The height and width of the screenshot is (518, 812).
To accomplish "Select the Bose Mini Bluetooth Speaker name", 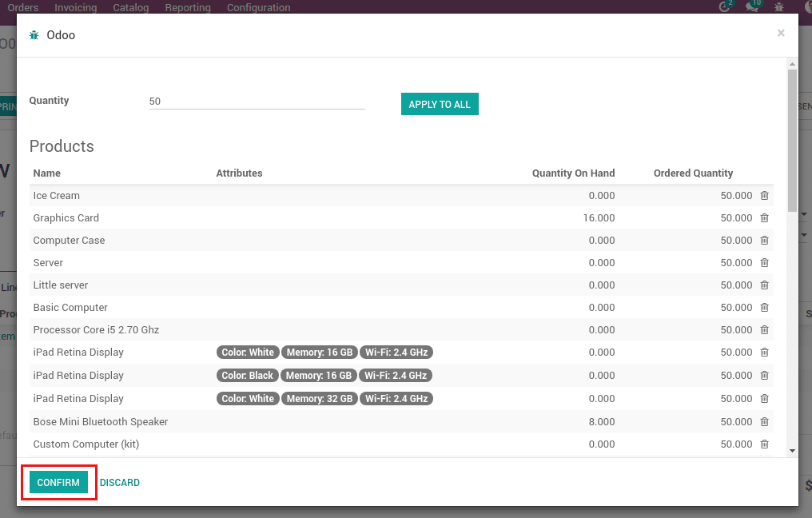I will pos(101,421).
